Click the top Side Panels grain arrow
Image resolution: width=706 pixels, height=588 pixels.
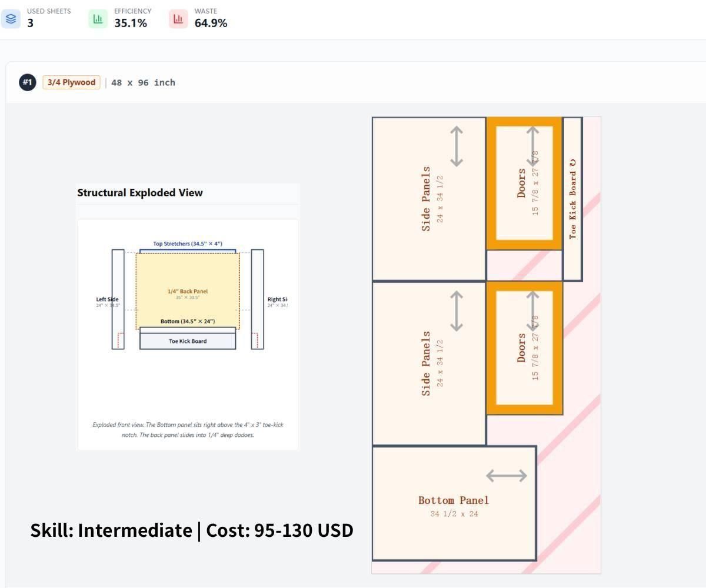click(x=457, y=146)
